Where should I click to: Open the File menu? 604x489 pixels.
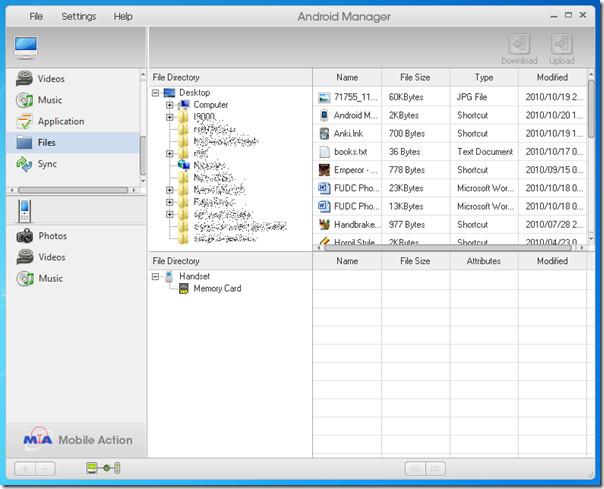pyautogui.click(x=36, y=16)
